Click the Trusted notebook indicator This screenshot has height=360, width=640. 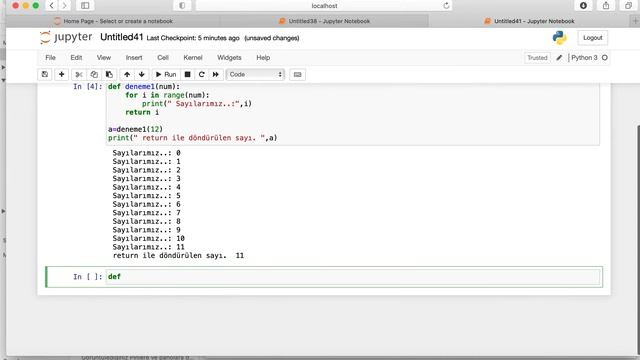pos(537,58)
